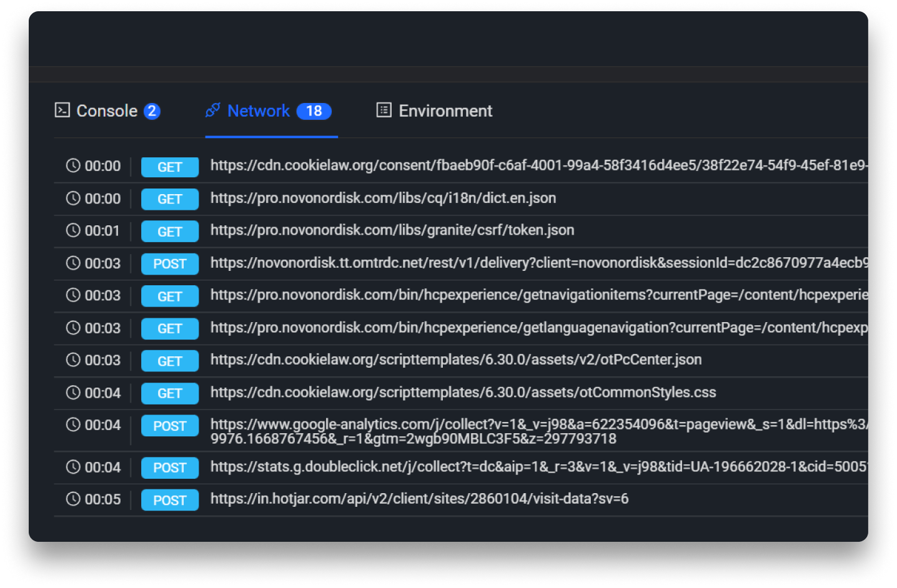The width and height of the screenshot is (897, 588).
Task: Open the Environment tab
Action: click(x=434, y=110)
